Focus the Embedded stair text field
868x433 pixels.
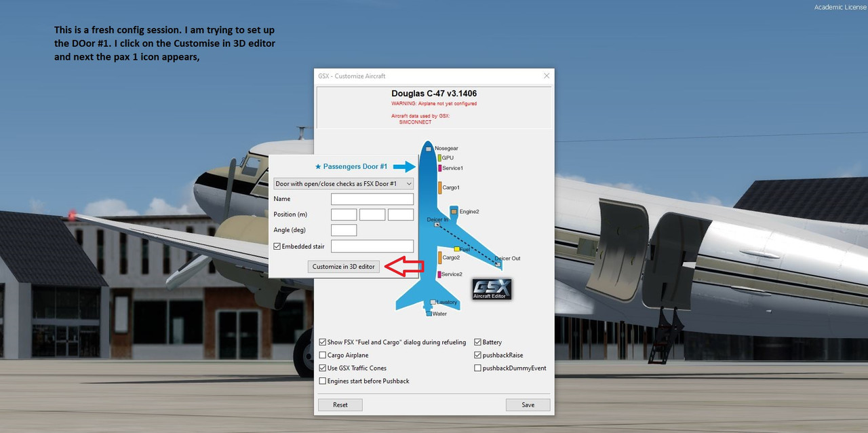click(372, 246)
